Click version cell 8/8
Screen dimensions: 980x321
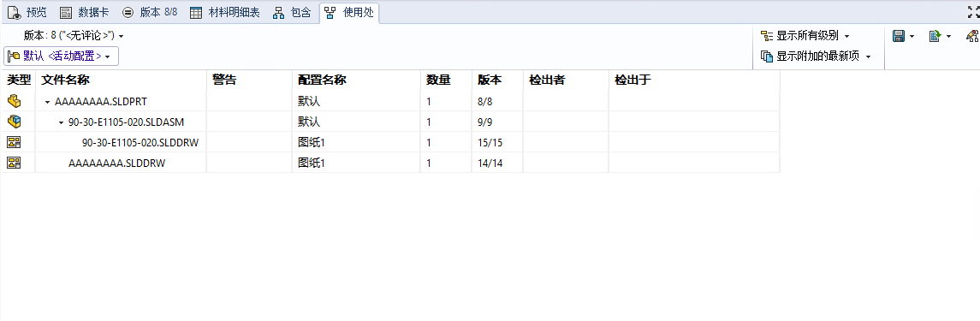point(497,101)
